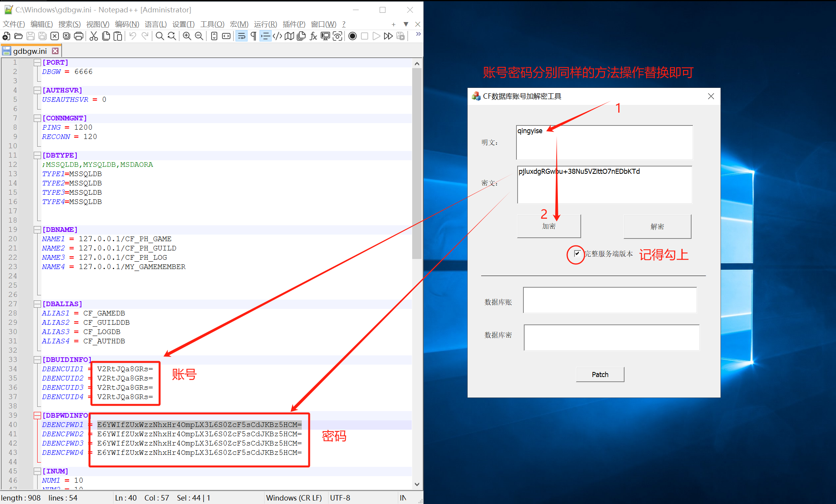836x504 pixels.
Task: Select the gdbgw.ini document tab
Action: [x=29, y=51]
